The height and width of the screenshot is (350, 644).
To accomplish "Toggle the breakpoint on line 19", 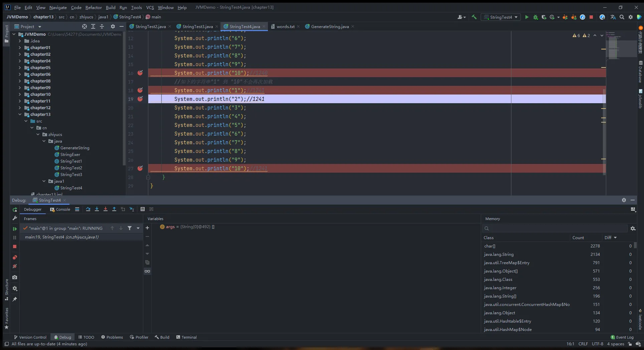I will 140,99.
